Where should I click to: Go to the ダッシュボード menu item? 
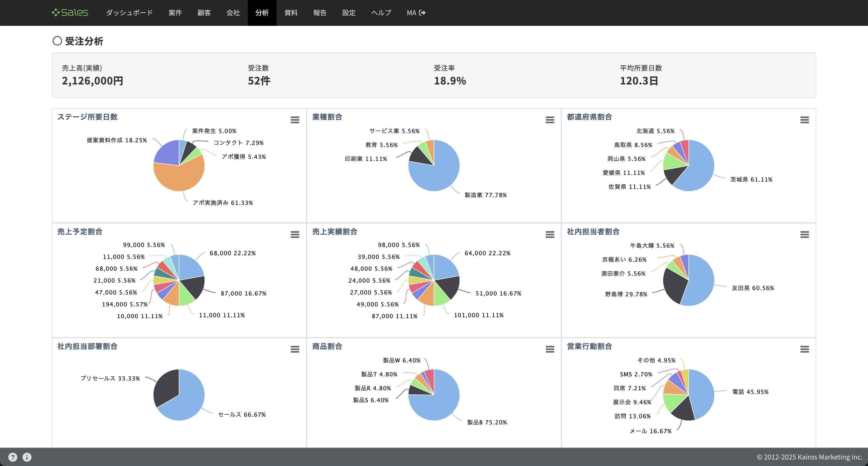click(x=129, y=13)
